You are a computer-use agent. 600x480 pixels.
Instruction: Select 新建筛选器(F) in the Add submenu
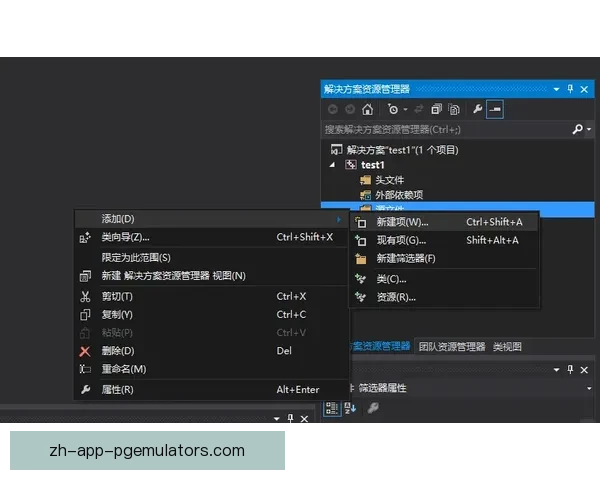444,259
